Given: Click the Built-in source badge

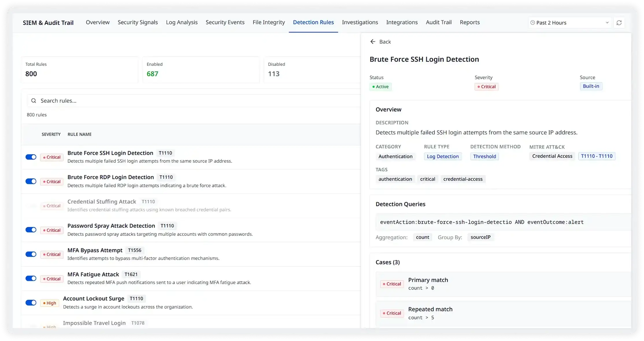Looking at the screenshot, I should tap(591, 86).
